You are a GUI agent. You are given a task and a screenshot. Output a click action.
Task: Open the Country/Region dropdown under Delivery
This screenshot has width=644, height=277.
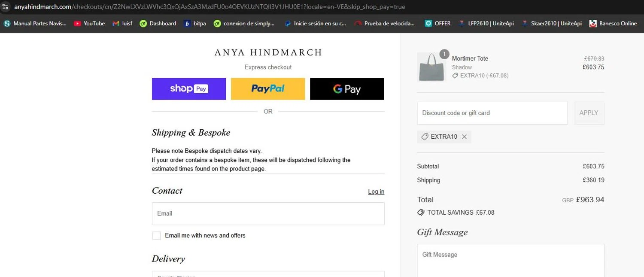click(x=268, y=274)
